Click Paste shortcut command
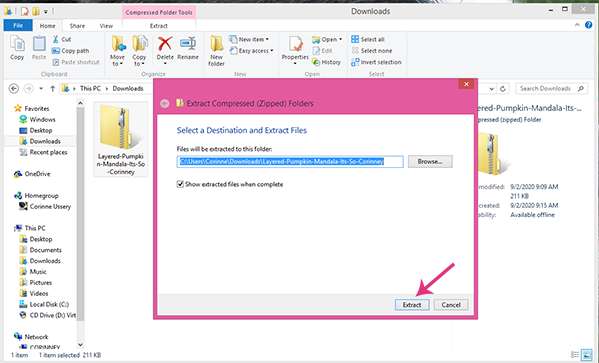 (76, 62)
